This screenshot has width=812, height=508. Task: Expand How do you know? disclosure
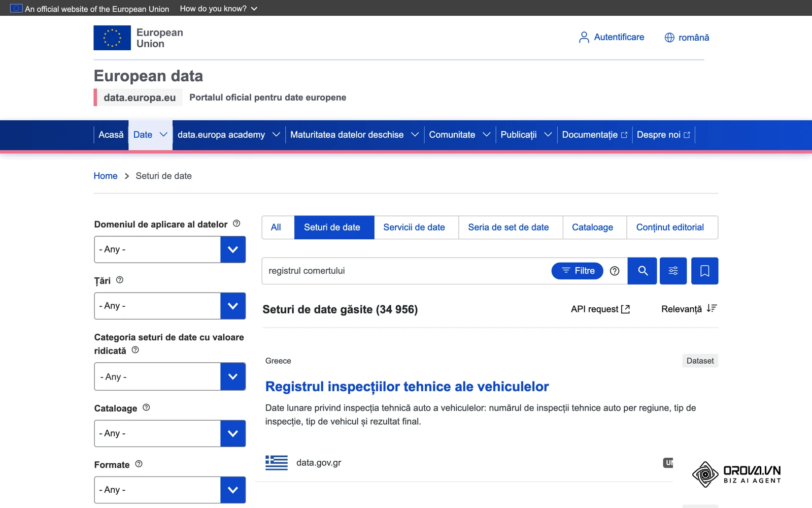pyautogui.click(x=219, y=9)
